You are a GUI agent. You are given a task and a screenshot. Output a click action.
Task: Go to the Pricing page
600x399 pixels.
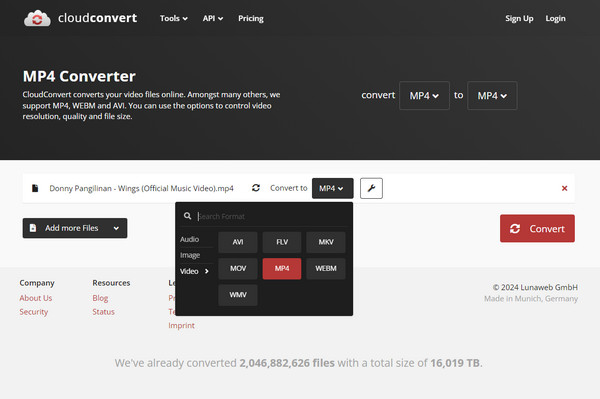[x=251, y=18]
